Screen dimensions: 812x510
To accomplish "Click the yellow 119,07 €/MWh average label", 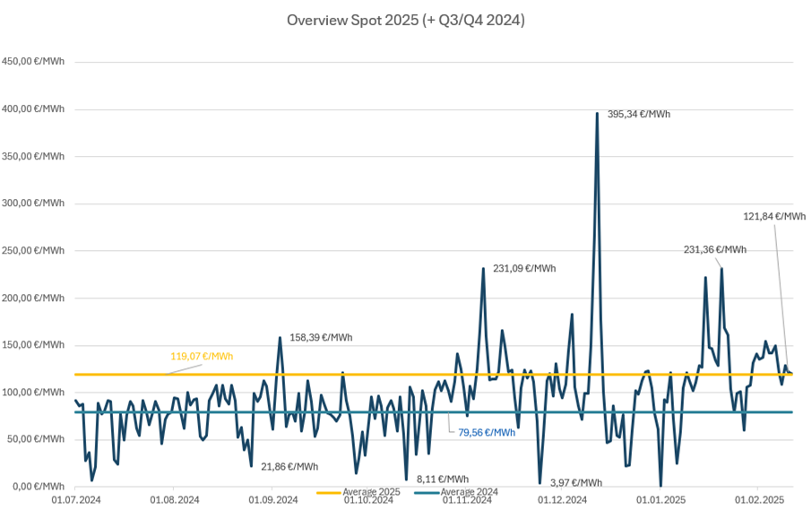I will [202, 356].
